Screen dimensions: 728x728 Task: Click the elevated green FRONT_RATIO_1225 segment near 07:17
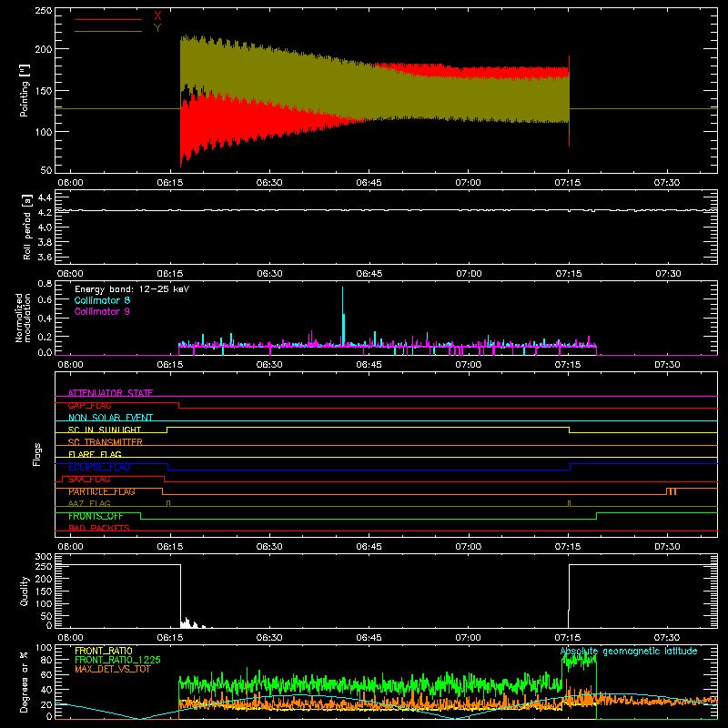point(579,660)
